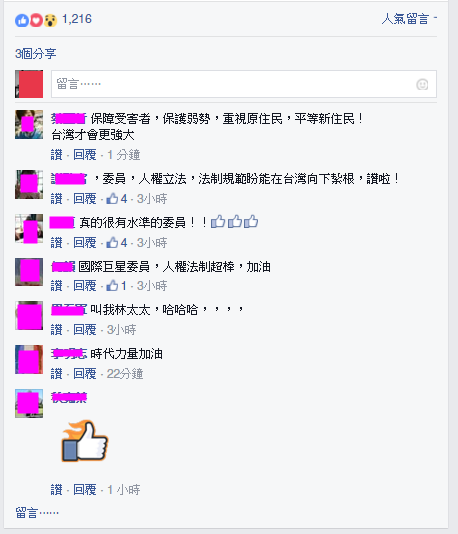Click the 22分鐘 timestamp
Image resolution: width=458 pixels, height=534 pixels.
tap(125, 374)
